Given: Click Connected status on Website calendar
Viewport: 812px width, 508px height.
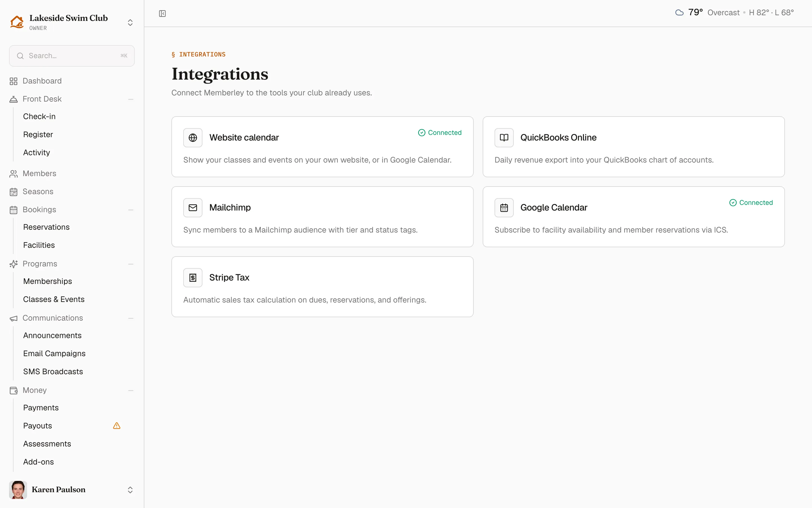Looking at the screenshot, I should (x=440, y=133).
